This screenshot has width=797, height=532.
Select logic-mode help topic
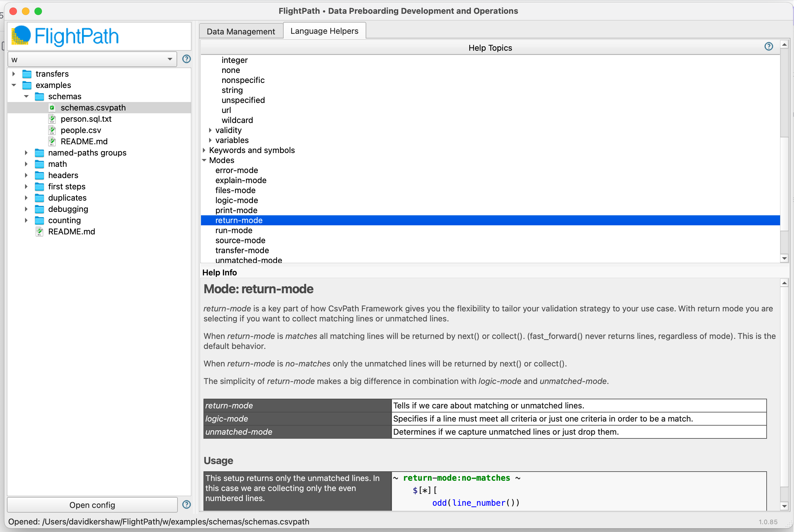[238, 201]
